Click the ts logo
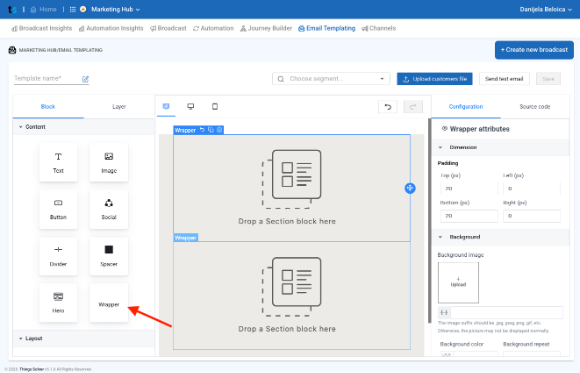This screenshot has height=373, width=580. click(12, 10)
